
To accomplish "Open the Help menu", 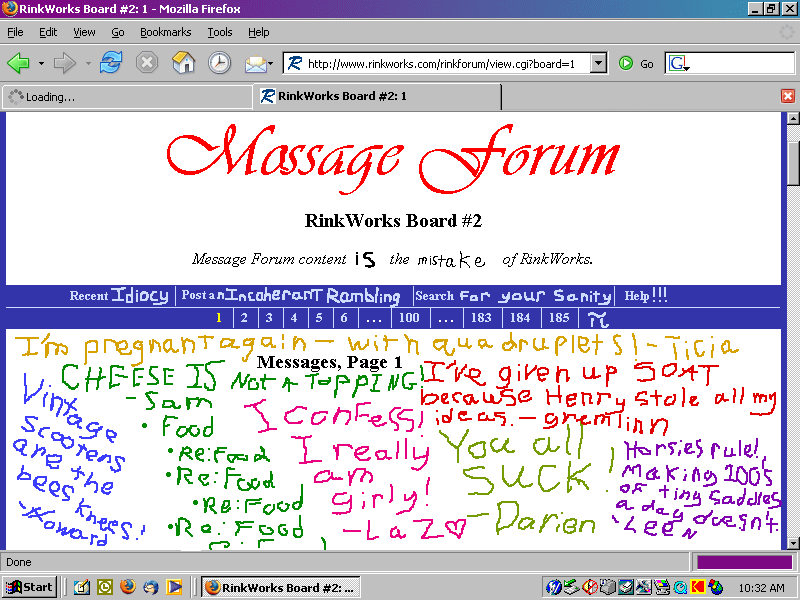I will coord(259,32).
